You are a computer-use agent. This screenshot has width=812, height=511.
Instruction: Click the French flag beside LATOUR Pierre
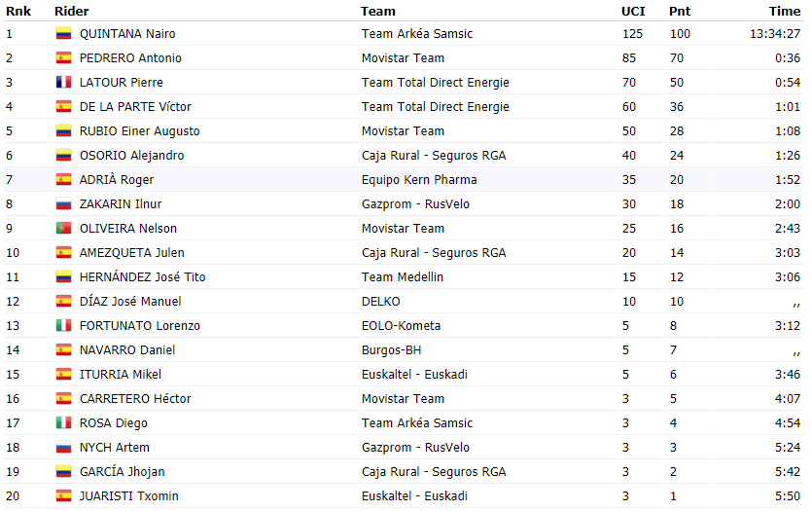(64, 83)
